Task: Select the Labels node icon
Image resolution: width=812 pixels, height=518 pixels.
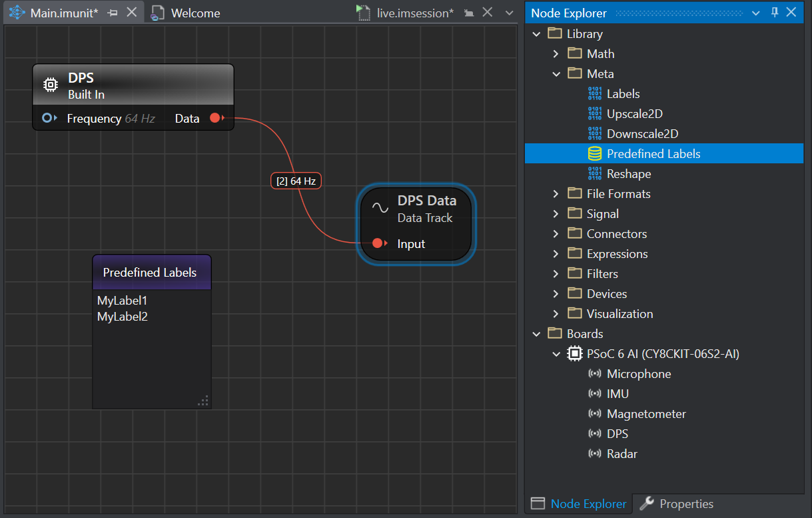Action: click(595, 94)
